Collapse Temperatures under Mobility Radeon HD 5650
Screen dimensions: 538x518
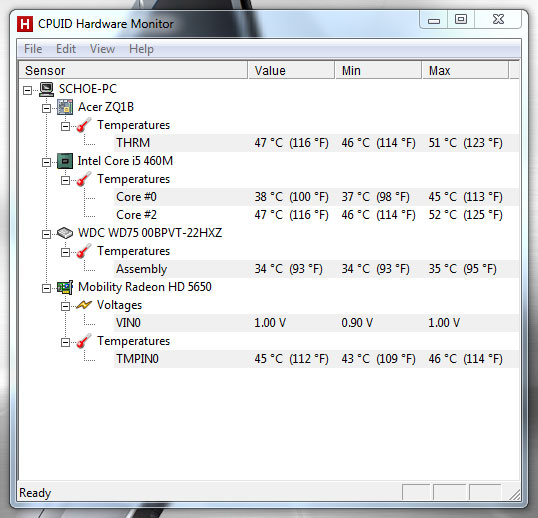tap(65, 342)
